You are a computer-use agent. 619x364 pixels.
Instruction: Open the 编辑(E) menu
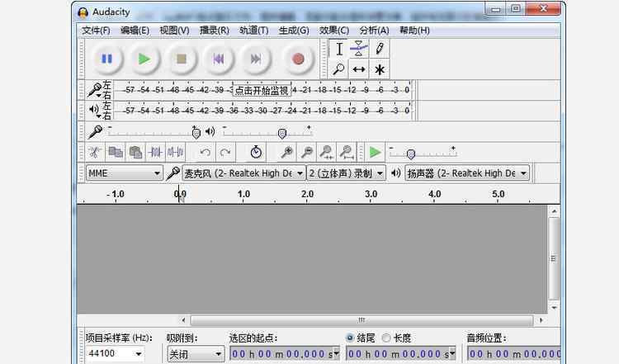click(x=135, y=31)
